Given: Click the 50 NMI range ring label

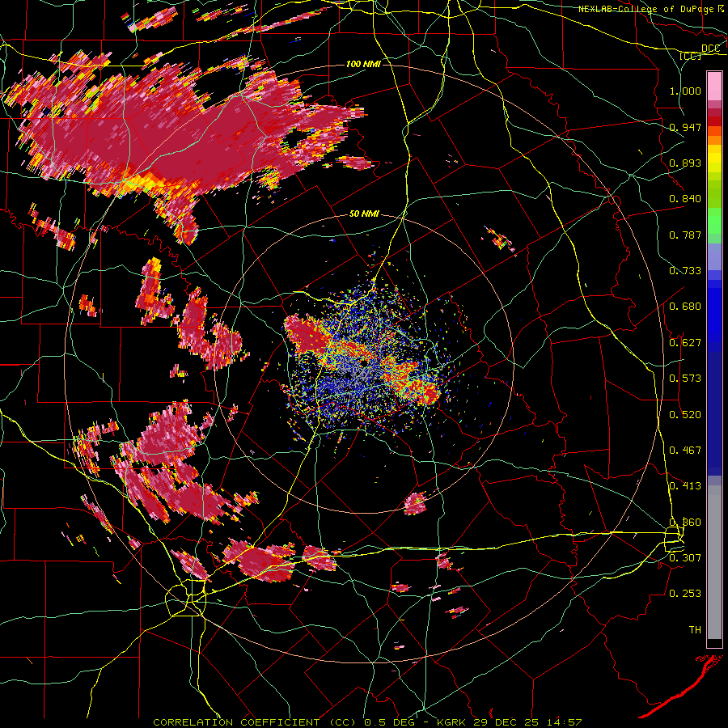Looking at the screenshot, I should coord(364,214).
